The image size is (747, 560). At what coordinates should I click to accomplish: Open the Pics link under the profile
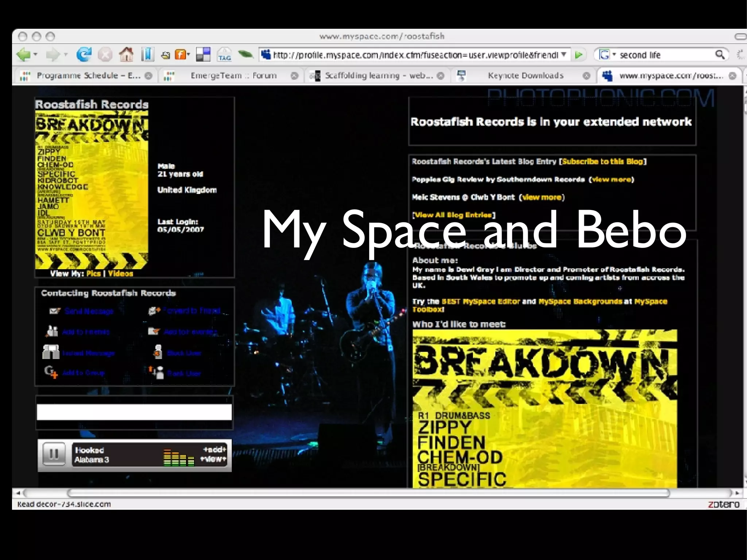tap(94, 273)
